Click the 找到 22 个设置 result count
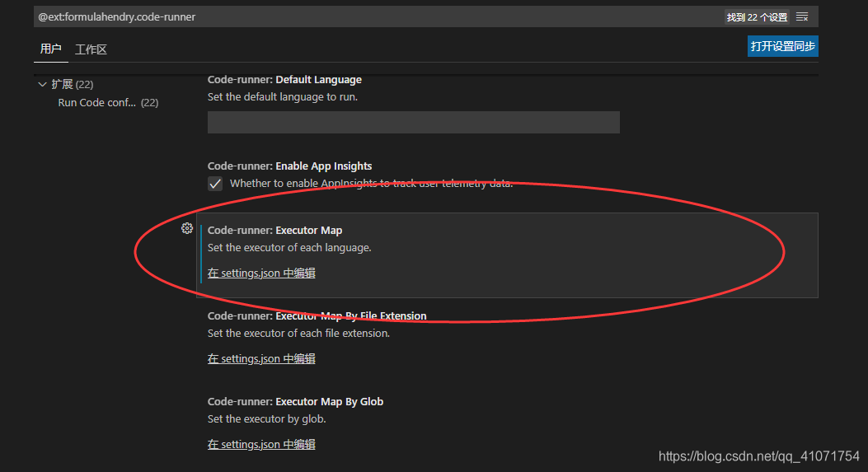868x472 pixels. 757,17
